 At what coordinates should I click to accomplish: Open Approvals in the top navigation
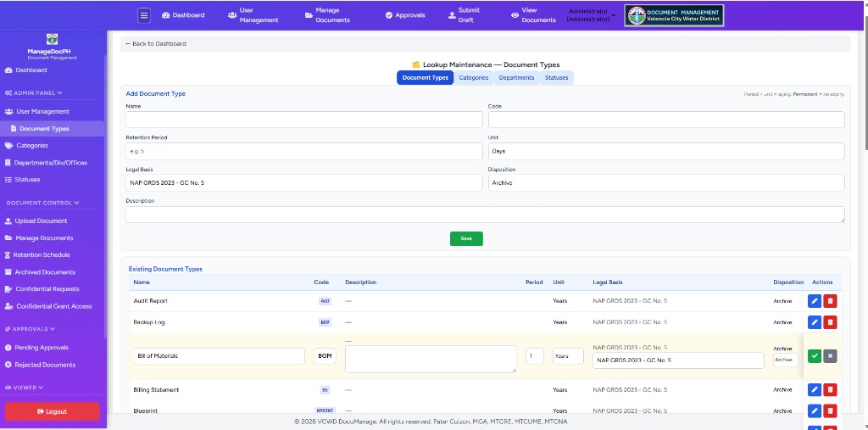point(405,15)
